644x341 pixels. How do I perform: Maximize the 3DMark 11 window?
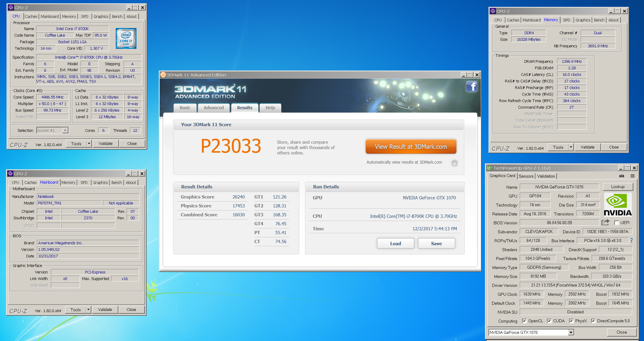pos(470,75)
